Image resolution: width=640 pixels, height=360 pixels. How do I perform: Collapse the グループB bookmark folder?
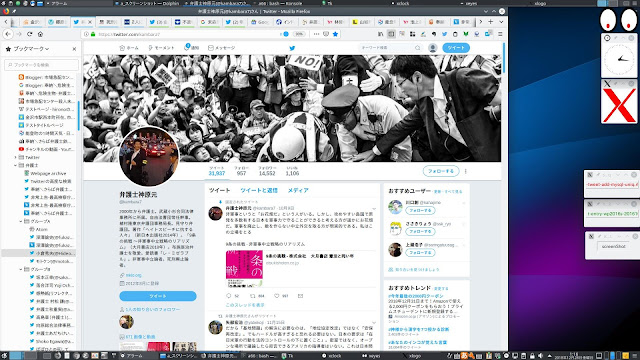[x=21, y=269]
